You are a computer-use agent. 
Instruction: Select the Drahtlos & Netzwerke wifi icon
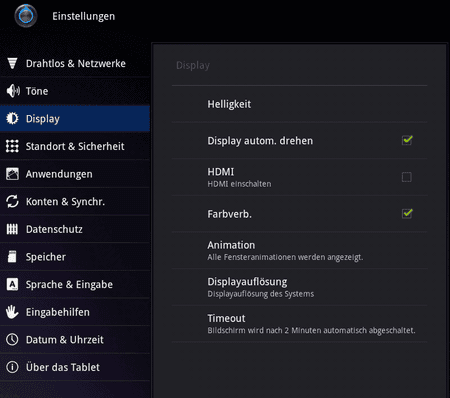tap(12, 63)
